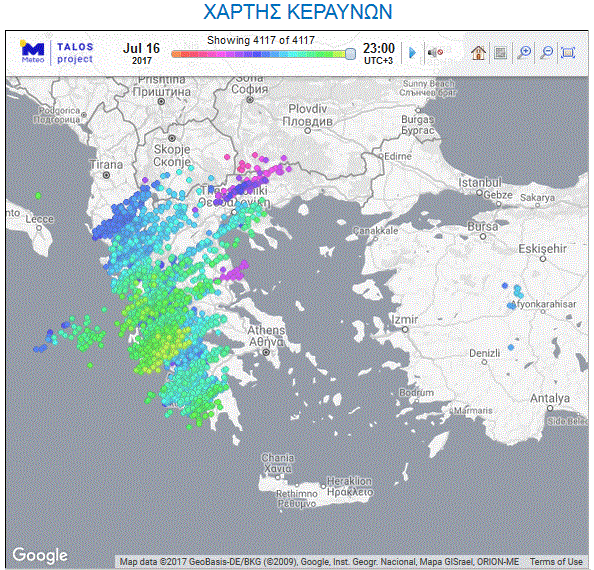This screenshot has width=594, height=570.
Task: Click the time slider handle
Action: pyautogui.click(x=350, y=54)
